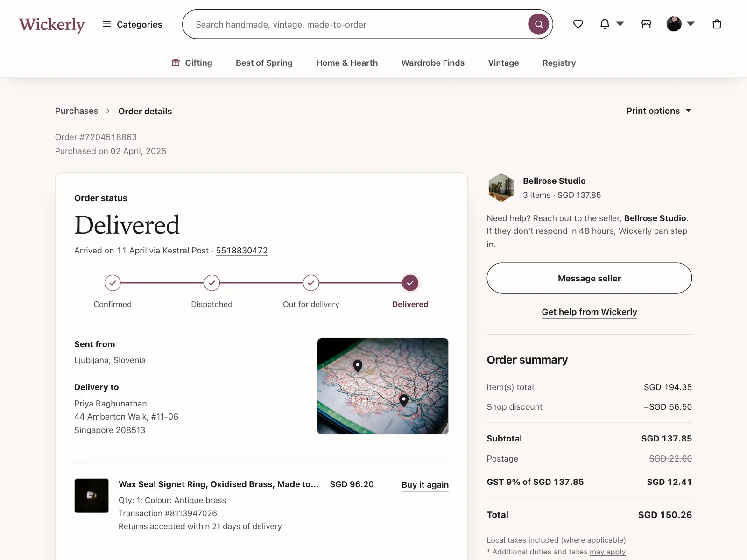Open the Wax Seal Signet Ring listing title
Screen dimensions: 747x560
coord(218,484)
